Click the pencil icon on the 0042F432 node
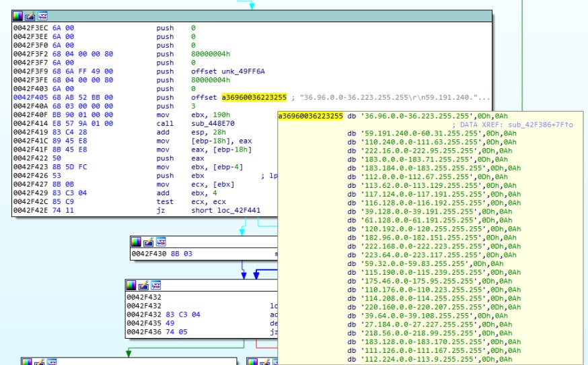The height and width of the screenshot is (365, 588). [143, 285]
